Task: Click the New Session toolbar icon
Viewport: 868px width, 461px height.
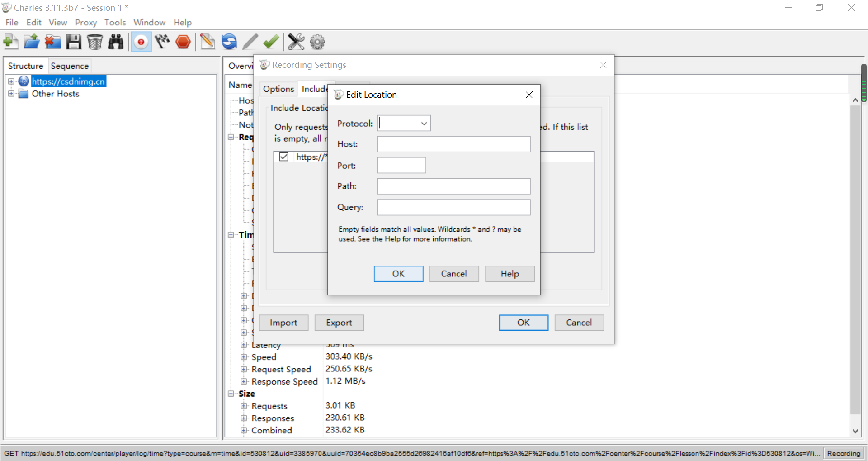Action: click(10, 42)
